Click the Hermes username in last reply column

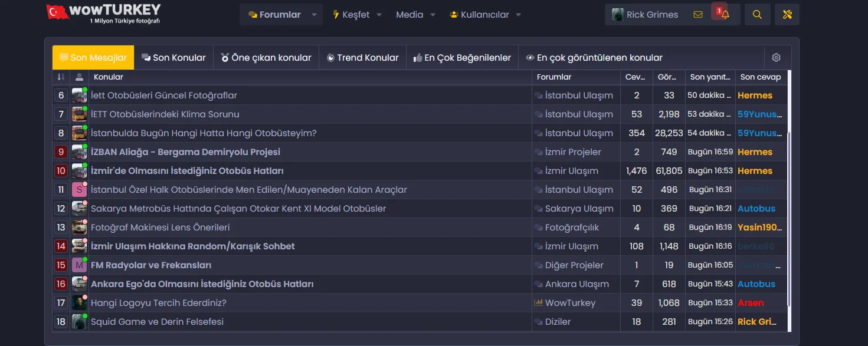755,95
